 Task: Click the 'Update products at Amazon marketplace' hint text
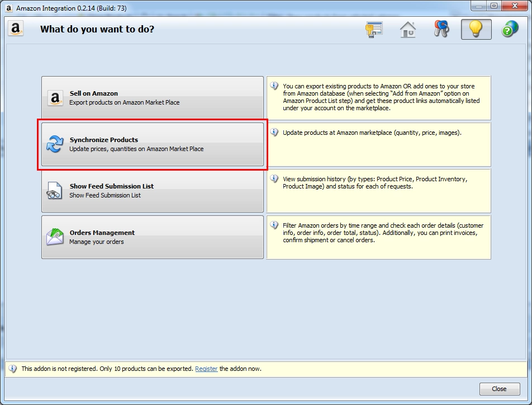click(372, 133)
